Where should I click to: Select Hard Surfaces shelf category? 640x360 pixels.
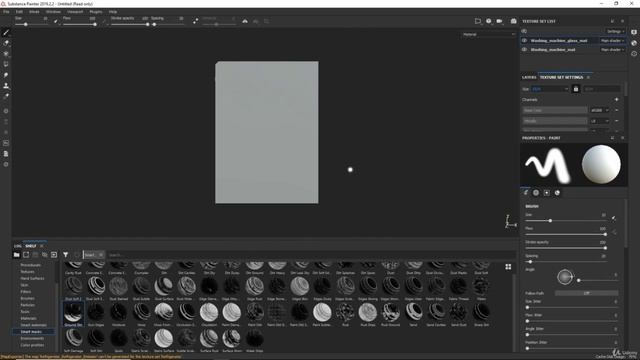[32, 278]
